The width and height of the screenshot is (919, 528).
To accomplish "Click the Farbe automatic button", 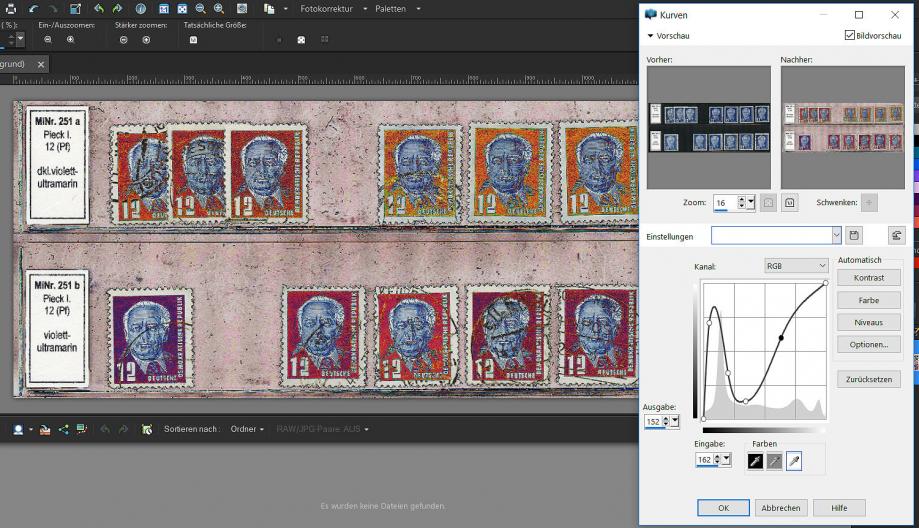I will point(869,300).
